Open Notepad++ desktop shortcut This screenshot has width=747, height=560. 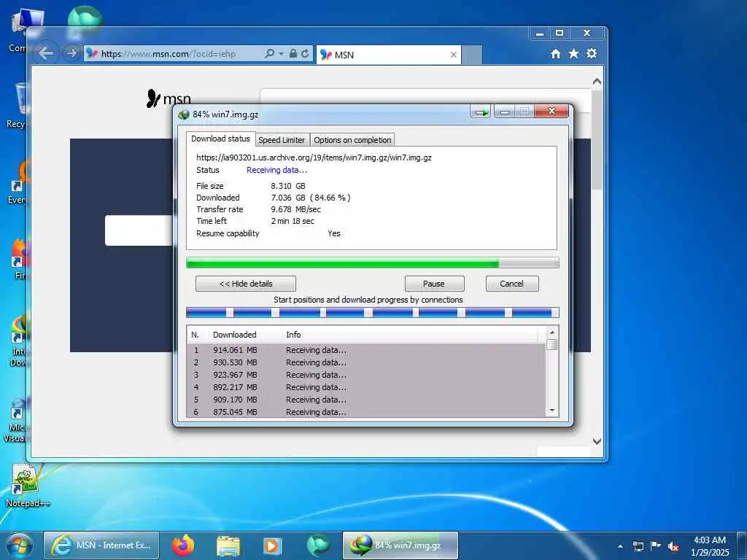27,483
